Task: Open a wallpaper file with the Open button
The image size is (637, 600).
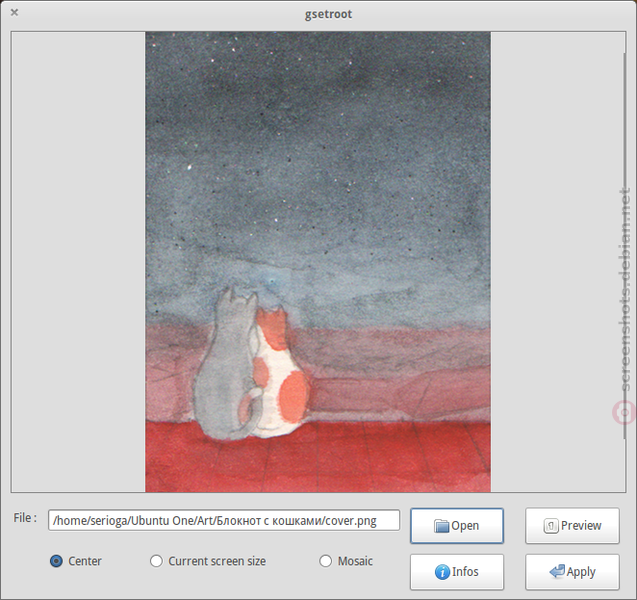Action: click(457, 526)
